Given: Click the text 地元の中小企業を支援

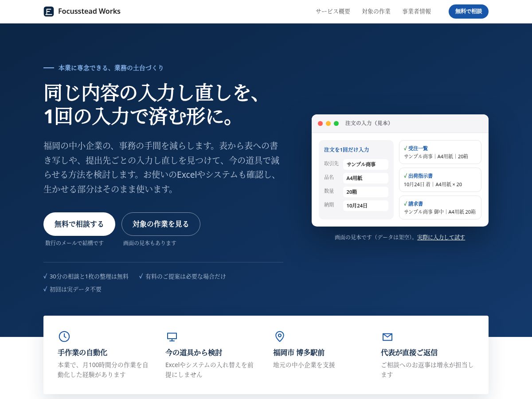Looking at the screenshot, I should (x=304, y=365).
